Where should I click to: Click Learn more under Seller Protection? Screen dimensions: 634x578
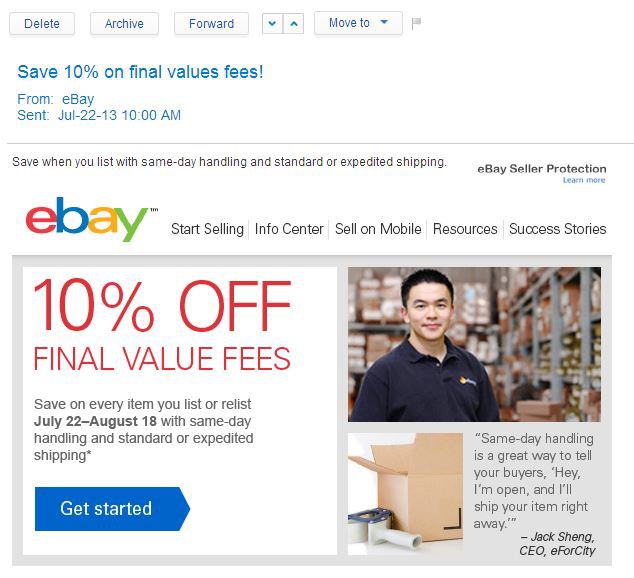point(584,180)
